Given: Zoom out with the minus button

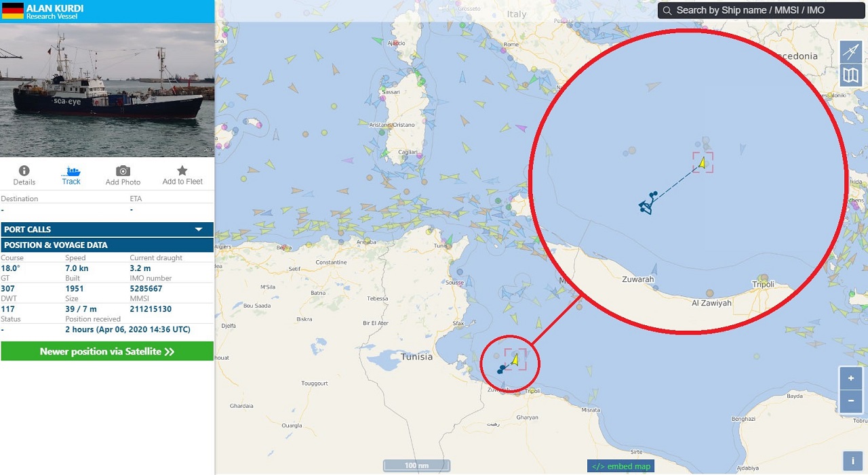Looking at the screenshot, I should [x=851, y=400].
